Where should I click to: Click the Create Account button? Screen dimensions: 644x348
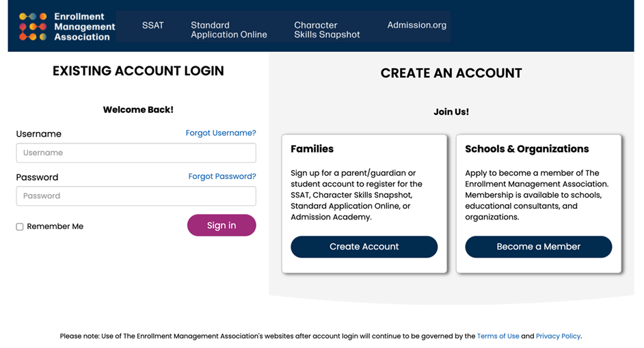(x=364, y=247)
